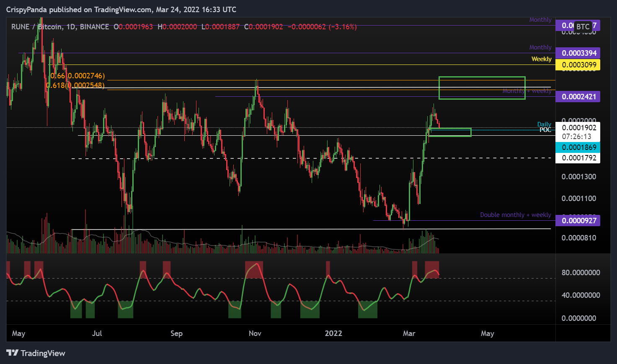
Task: Click the low value L0.0001887
Action: [220, 27]
